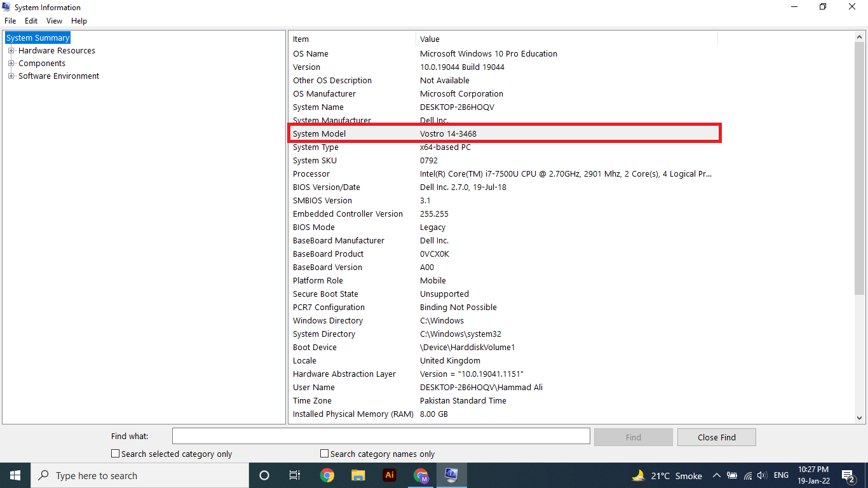Open weather widget showing 21°C Smoke
The height and width of the screenshot is (488, 868).
[667, 475]
